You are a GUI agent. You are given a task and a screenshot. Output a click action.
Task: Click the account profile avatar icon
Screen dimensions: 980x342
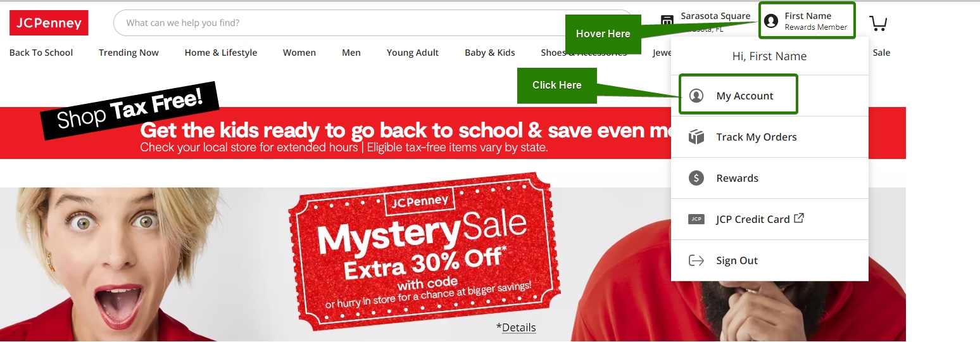tap(771, 21)
